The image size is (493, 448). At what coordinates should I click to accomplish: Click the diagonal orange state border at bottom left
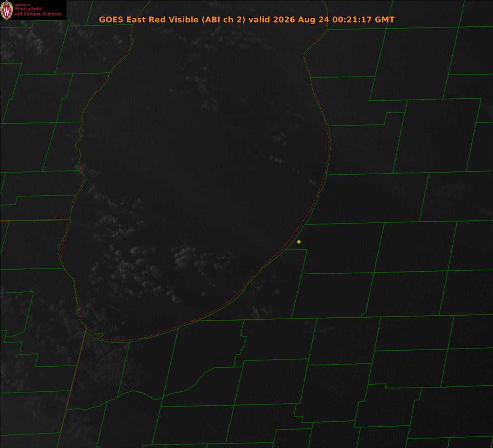click(71, 388)
